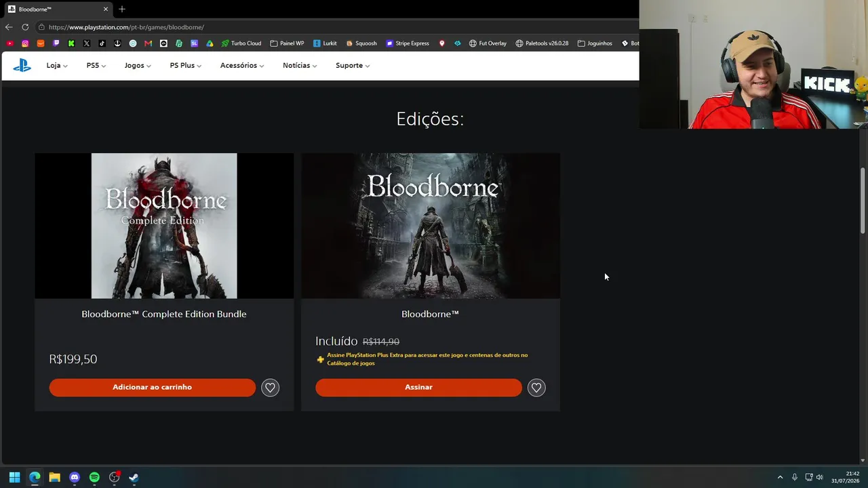The image size is (868, 488).
Task: Close the Bloodborne browser tab
Action: [x=106, y=9]
